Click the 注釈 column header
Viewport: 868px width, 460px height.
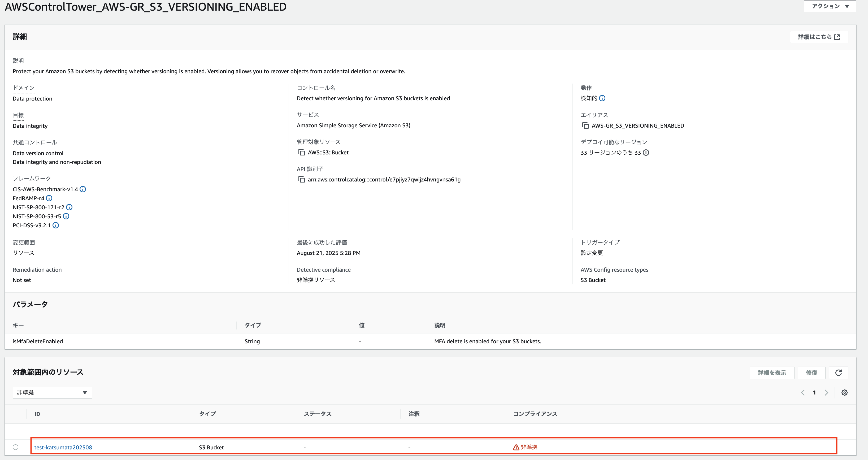(x=414, y=414)
